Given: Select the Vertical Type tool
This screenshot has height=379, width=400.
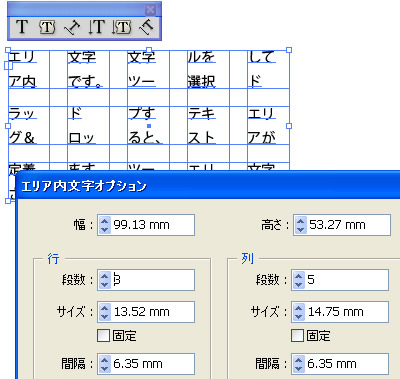Looking at the screenshot, I should coord(97,27).
